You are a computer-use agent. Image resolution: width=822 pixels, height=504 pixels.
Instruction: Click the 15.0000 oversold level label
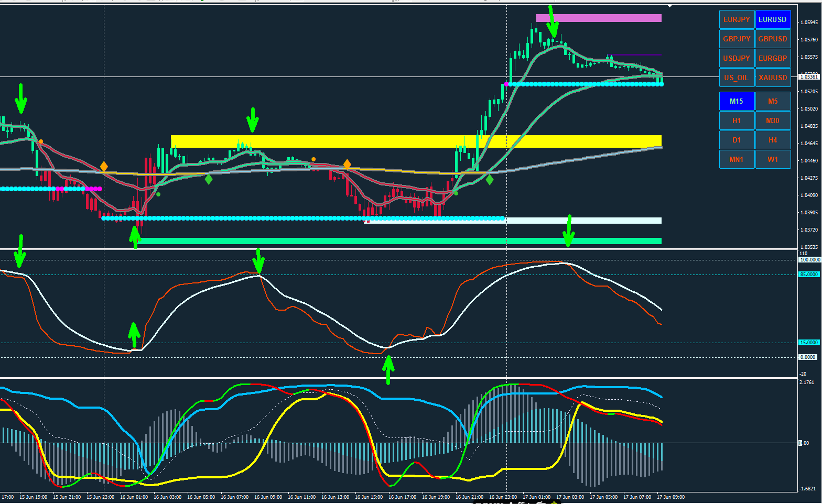pos(809,343)
